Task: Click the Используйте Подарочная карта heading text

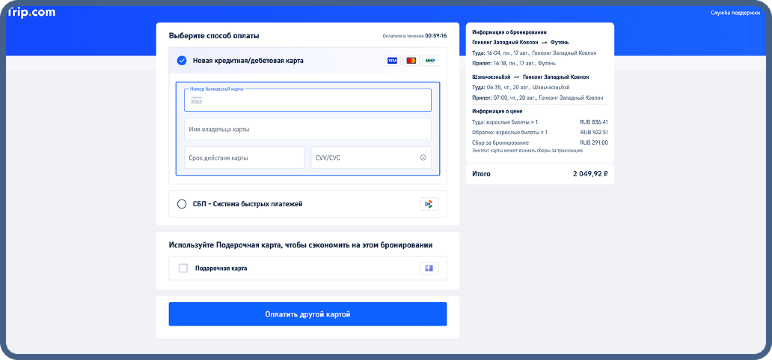Action: pos(300,245)
